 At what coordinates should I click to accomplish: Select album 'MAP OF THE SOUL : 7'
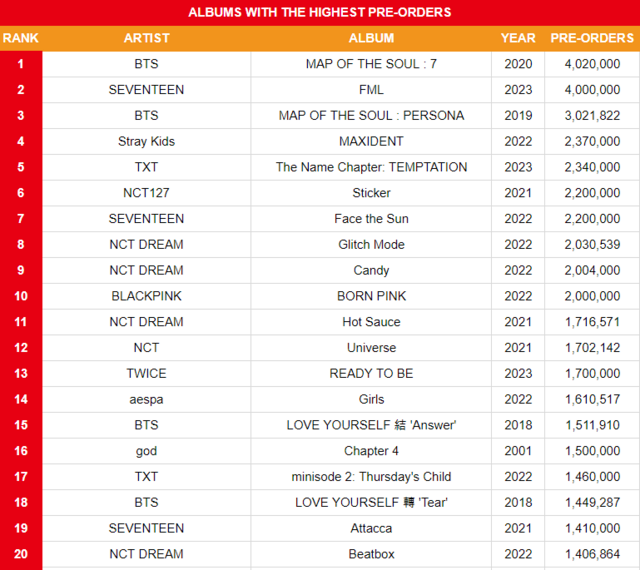pos(371,64)
